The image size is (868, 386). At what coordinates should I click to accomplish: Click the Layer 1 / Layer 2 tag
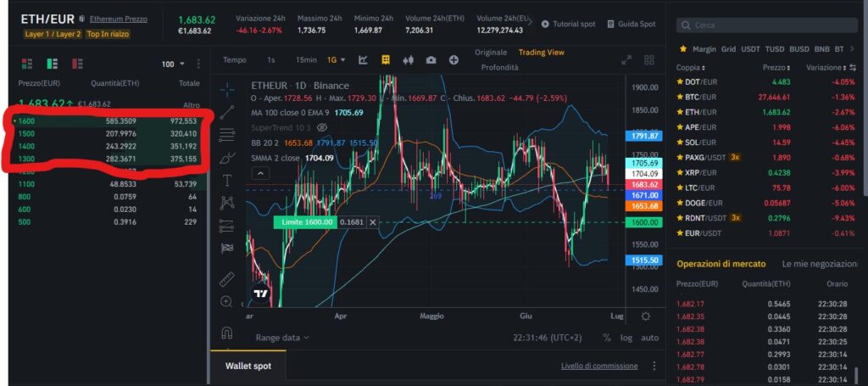pos(53,34)
